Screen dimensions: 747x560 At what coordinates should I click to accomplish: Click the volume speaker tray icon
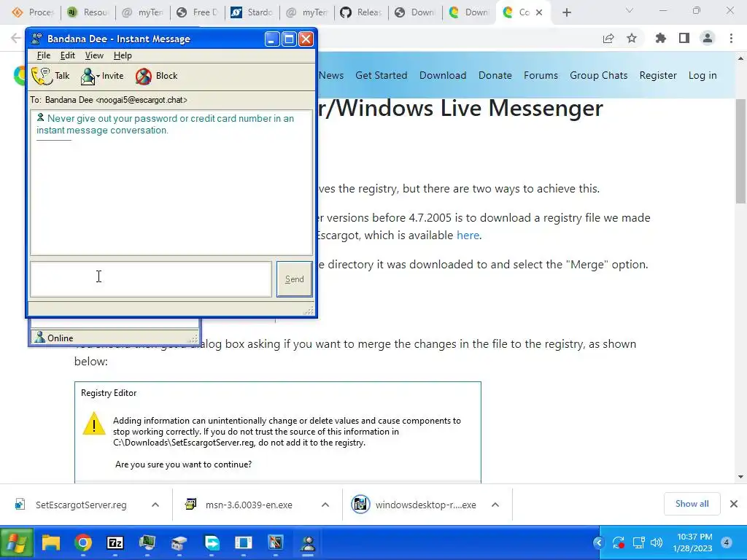(x=657, y=542)
